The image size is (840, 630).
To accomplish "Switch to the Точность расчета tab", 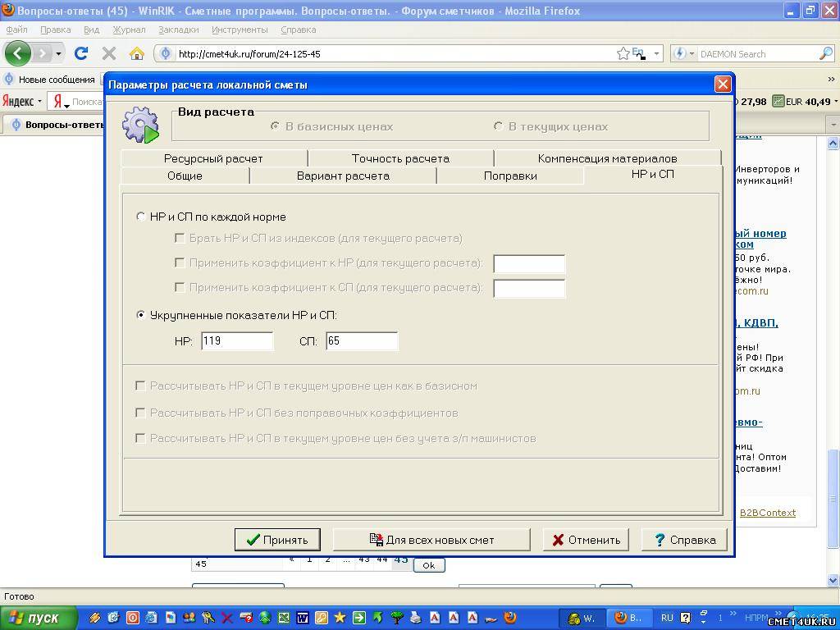I will pos(400,158).
